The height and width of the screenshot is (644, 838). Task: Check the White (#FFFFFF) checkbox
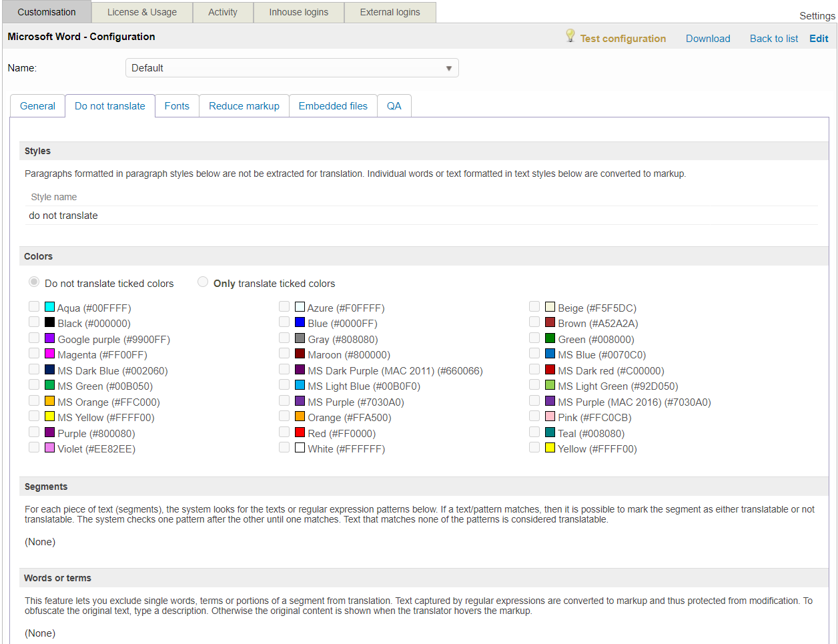point(284,447)
